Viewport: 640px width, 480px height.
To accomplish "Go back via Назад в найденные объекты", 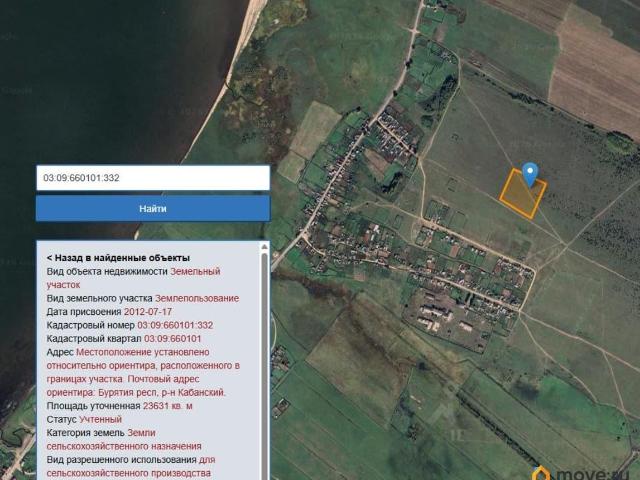I will (x=118, y=258).
